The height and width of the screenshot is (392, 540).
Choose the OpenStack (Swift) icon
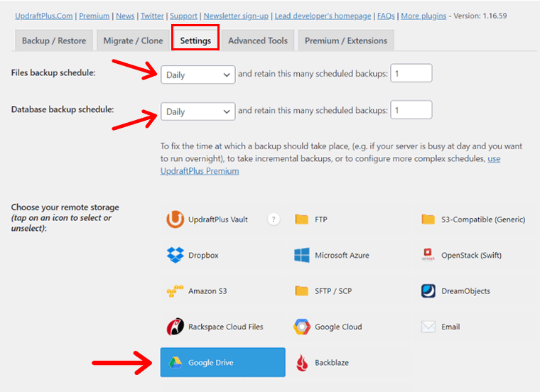428,255
